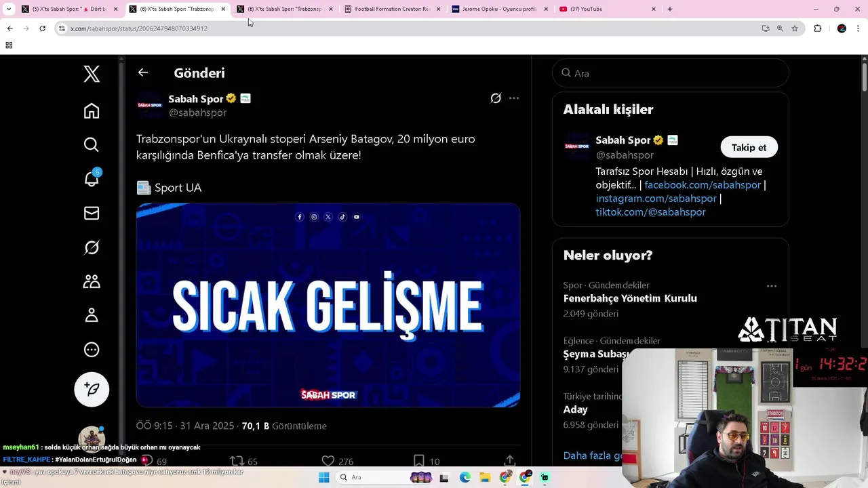The height and width of the screenshot is (488, 868).
Task: Open Task View on the taskbar
Action: tap(444, 478)
